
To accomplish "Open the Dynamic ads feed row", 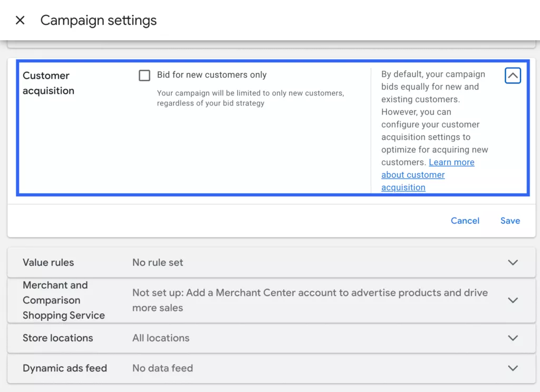I will pos(272,368).
